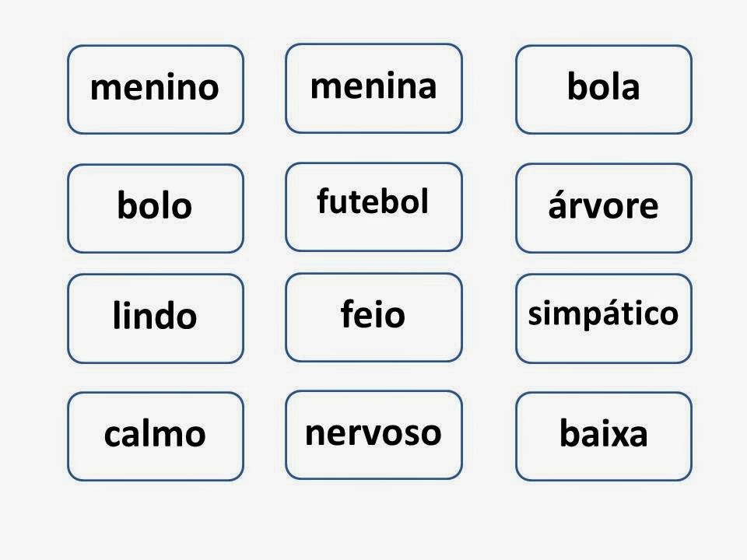Click the 'baixa' card

(604, 436)
